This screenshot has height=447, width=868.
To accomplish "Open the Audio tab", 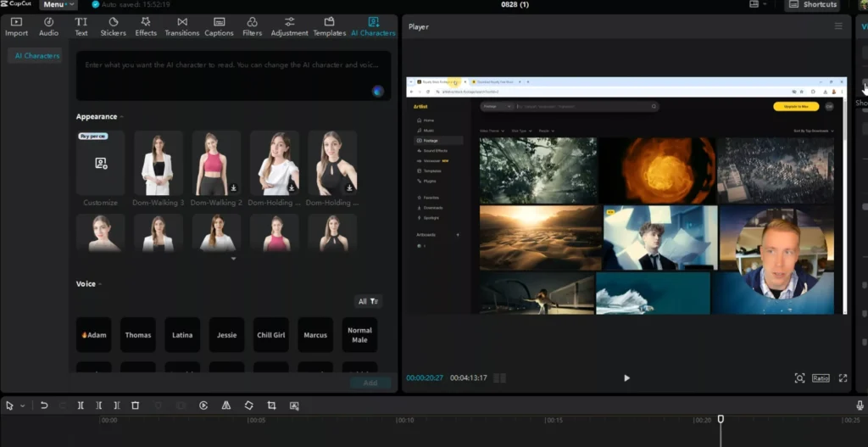I will pos(48,26).
